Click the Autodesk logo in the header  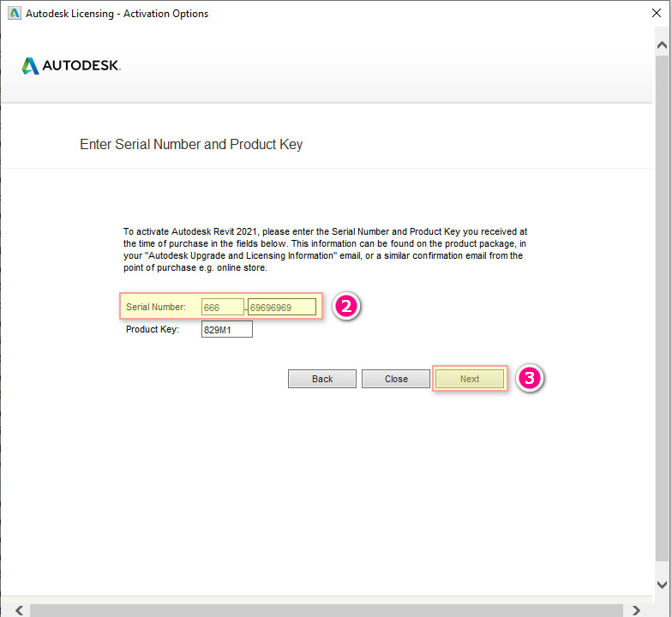[71, 66]
